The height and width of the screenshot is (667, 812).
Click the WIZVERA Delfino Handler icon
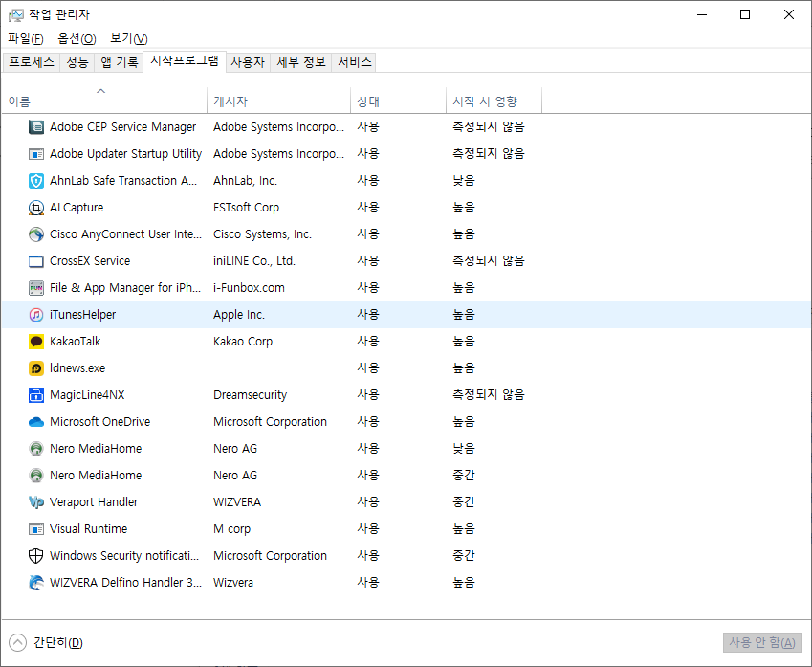pos(35,583)
